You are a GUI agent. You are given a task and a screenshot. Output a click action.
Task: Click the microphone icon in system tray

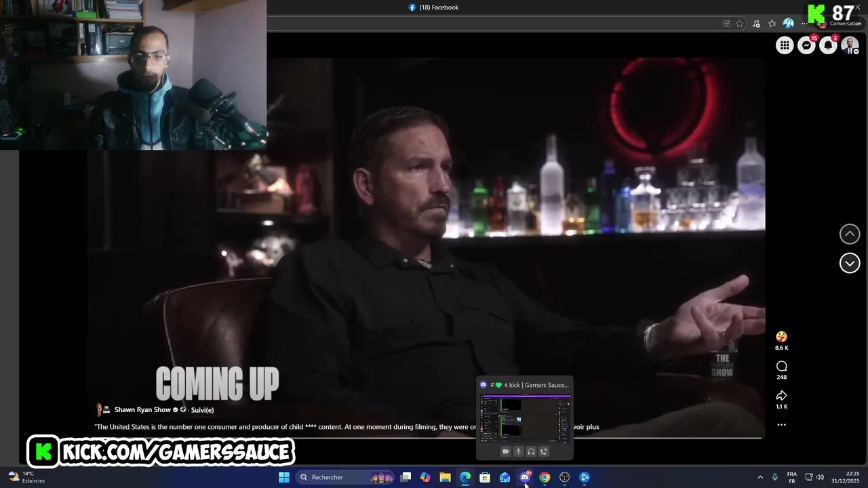[774, 477]
